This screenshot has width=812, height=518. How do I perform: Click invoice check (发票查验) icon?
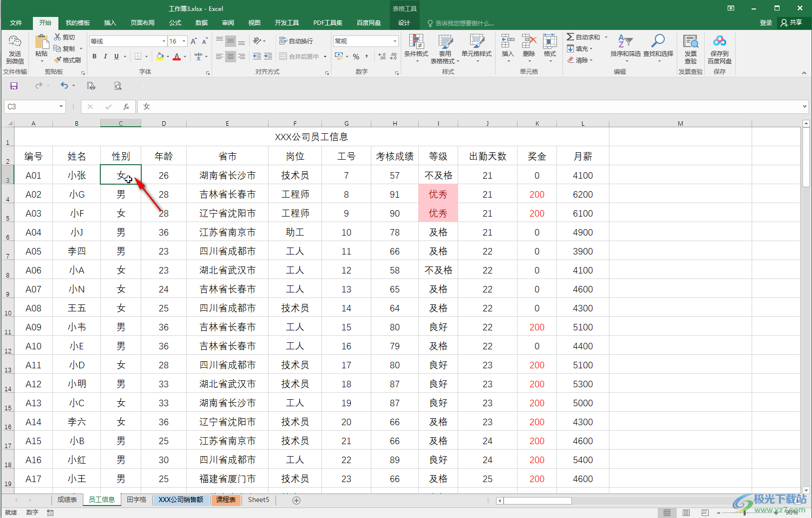[691, 42]
